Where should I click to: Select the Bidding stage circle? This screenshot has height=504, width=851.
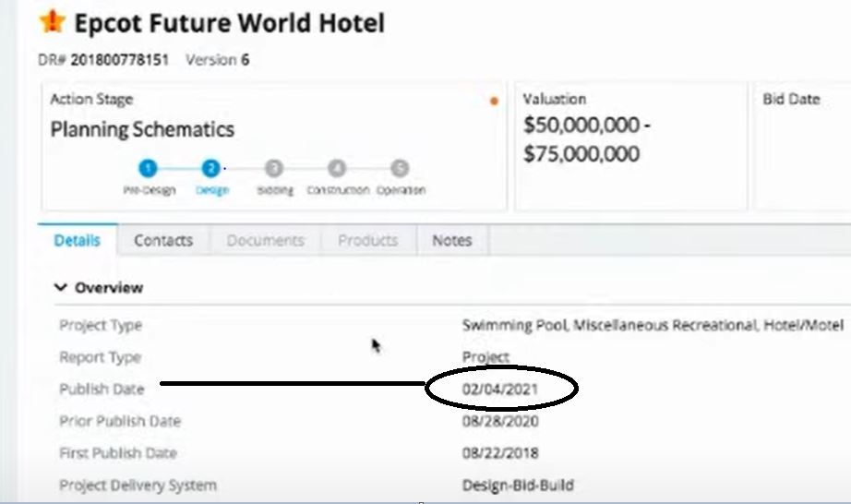point(274,169)
